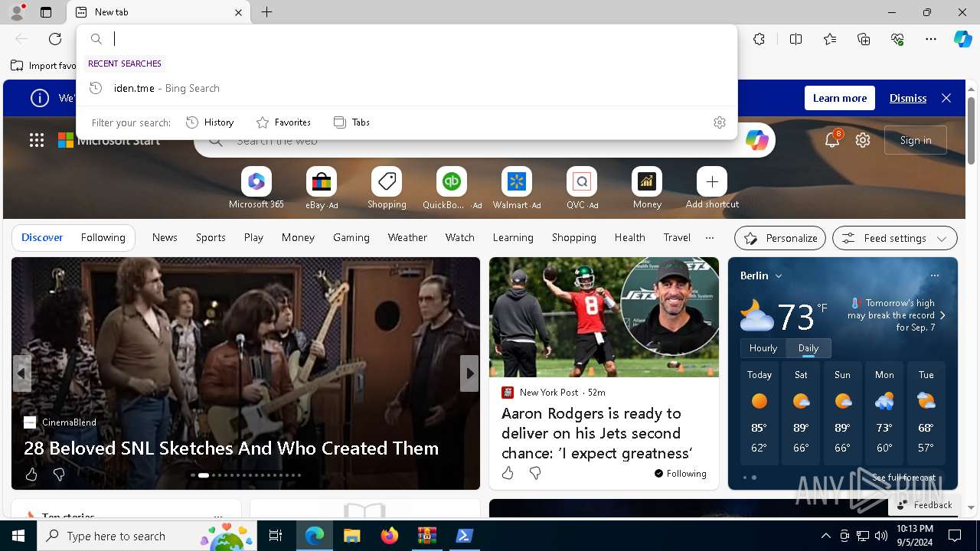
Task: Open the Gaming feed category
Action: pos(351,238)
